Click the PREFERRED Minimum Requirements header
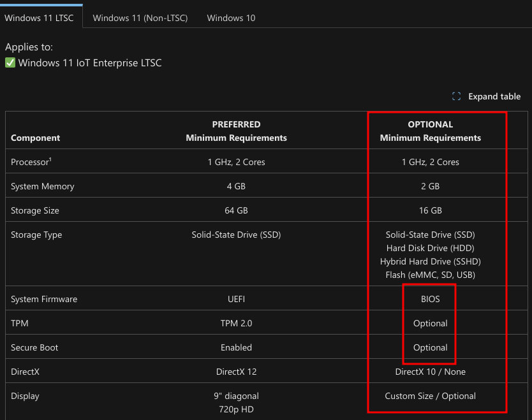The width and height of the screenshot is (532, 420). coord(236,131)
